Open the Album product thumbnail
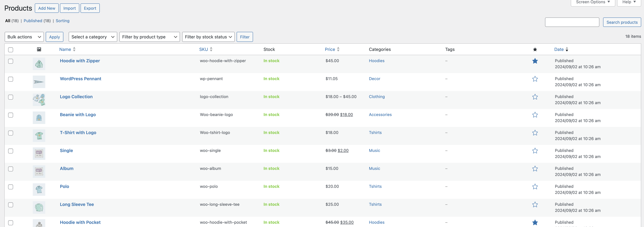644x227 pixels. tap(39, 172)
